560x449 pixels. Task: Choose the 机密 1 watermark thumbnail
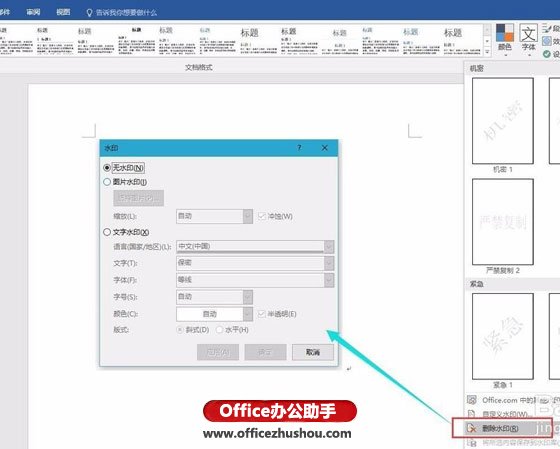coord(503,121)
